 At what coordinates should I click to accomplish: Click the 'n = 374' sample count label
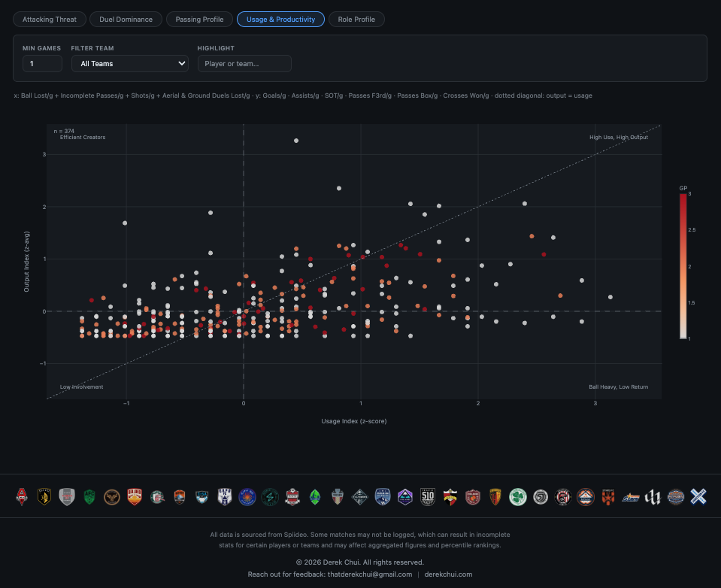[x=64, y=131]
